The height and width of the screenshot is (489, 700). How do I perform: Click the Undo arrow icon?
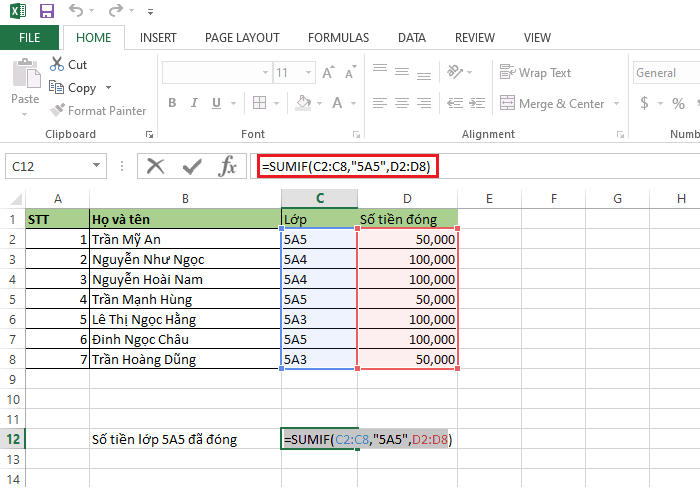(x=76, y=10)
